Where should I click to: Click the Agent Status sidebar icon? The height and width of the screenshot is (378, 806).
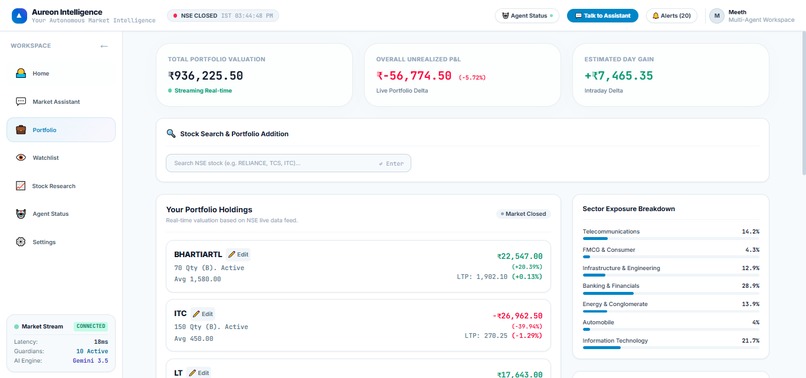pos(21,214)
